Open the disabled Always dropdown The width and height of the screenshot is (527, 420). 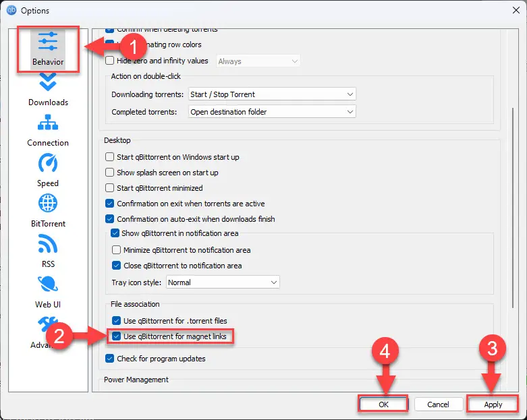click(x=258, y=61)
